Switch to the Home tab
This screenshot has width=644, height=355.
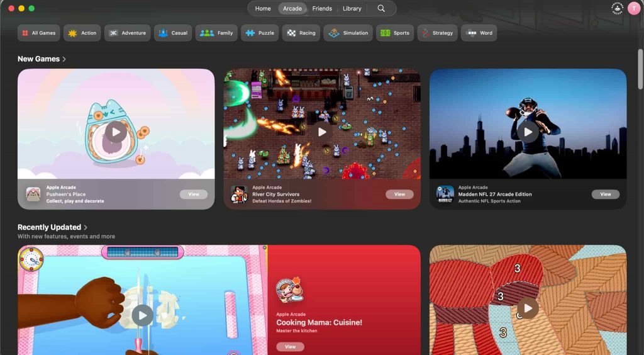coord(263,8)
